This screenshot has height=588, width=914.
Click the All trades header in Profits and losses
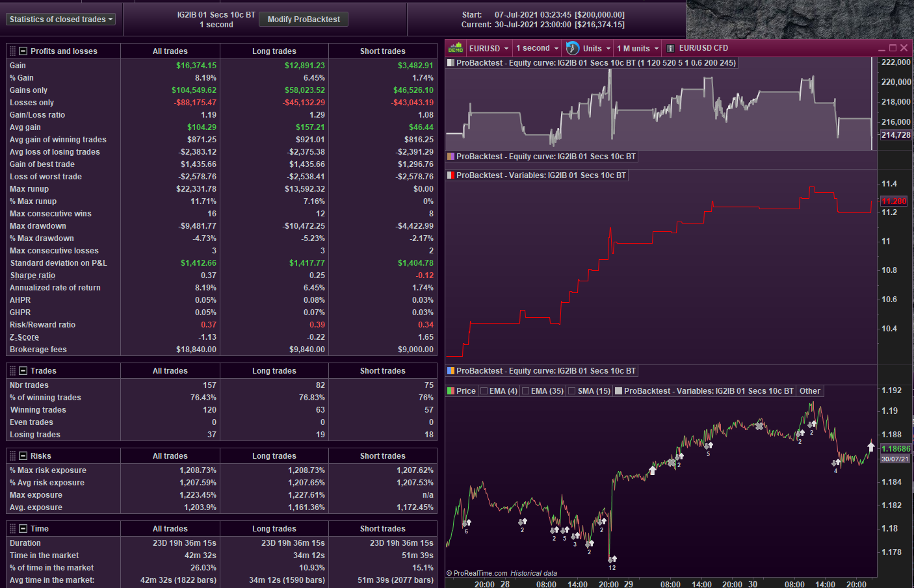coord(170,51)
